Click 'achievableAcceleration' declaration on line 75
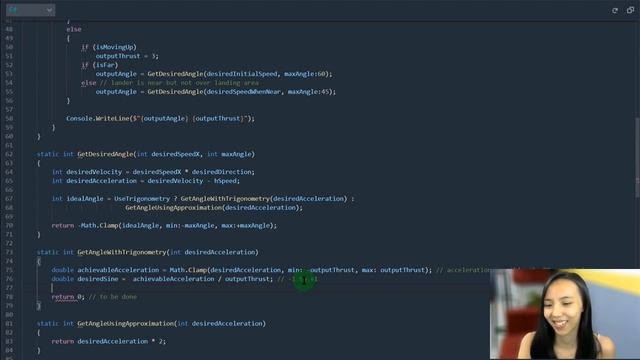 pos(118,270)
